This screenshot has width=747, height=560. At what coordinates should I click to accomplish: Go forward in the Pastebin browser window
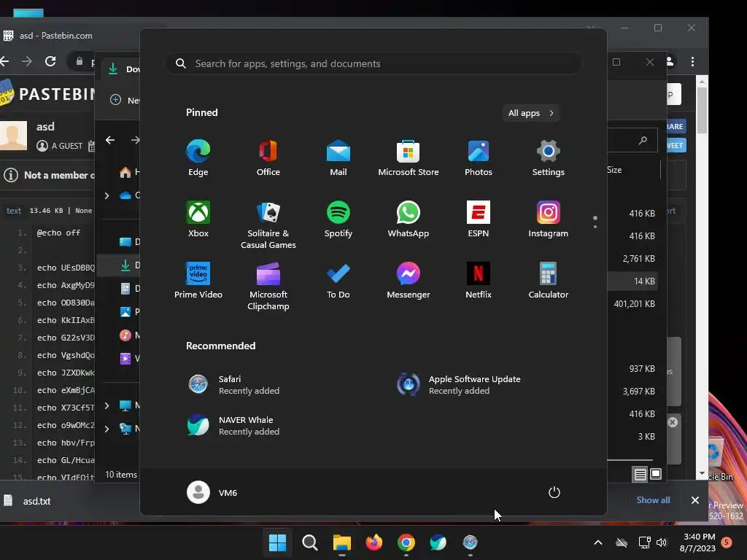coord(27,61)
